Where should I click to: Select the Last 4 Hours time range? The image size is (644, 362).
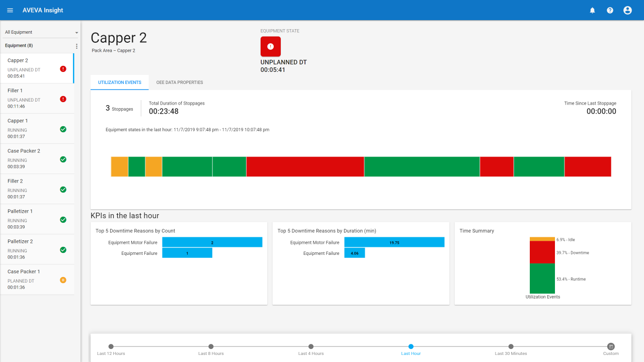[x=311, y=346]
